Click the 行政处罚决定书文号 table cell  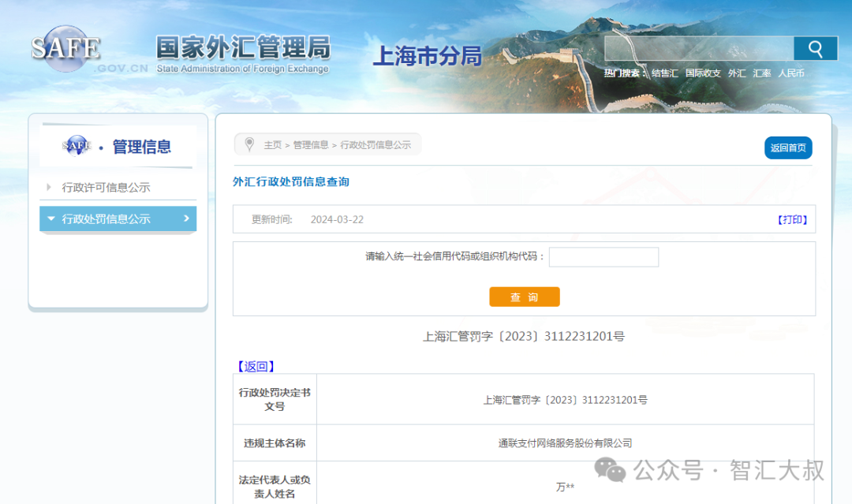tap(275, 399)
